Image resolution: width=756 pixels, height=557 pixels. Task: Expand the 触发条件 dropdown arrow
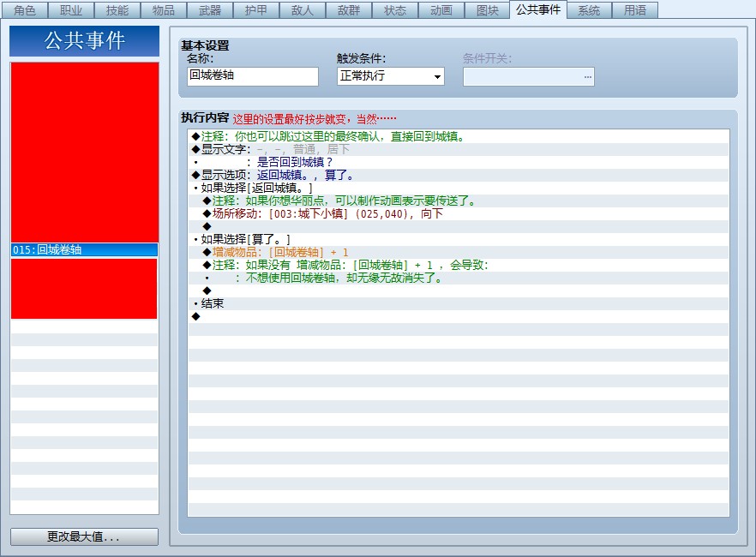[x=437, y=76]
